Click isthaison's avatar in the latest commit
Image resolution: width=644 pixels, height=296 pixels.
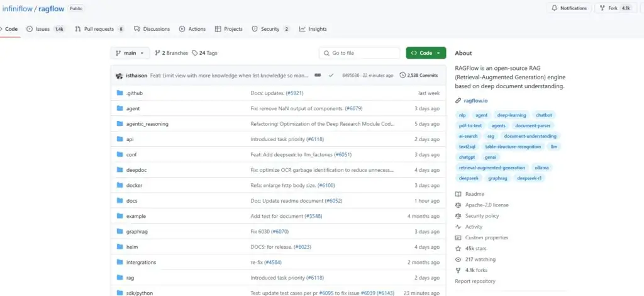click(x=119, y=75)
